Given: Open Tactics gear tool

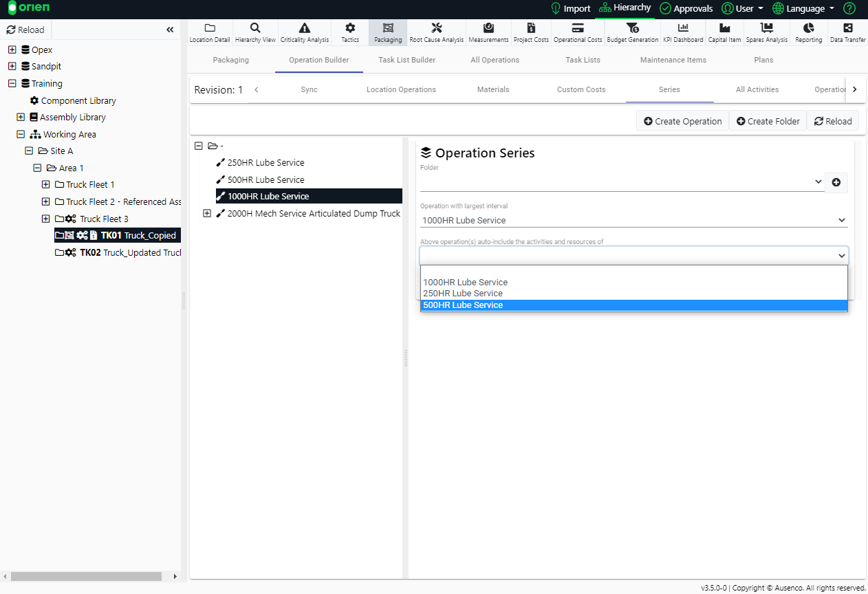Looking at the screenshot, I should point(350,32).
